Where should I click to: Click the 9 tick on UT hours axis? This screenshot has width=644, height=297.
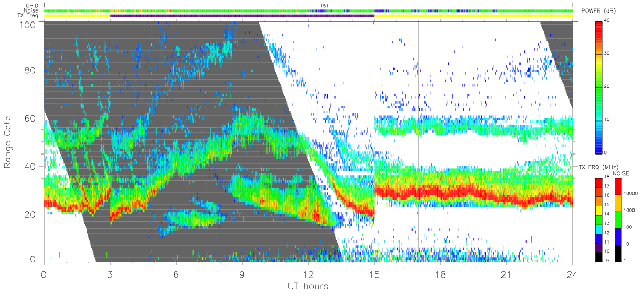point(242,274)
